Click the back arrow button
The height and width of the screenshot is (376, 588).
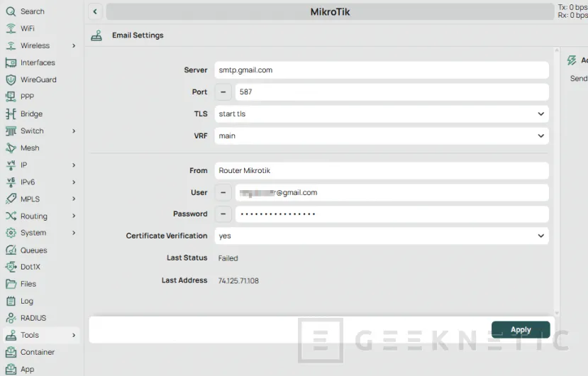(x=95, y=11)
